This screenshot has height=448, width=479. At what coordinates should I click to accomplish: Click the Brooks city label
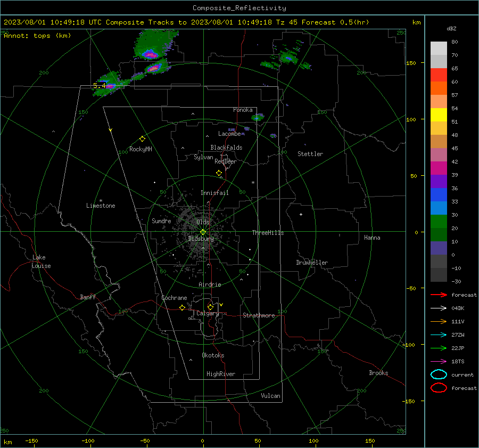click(378, 373)
